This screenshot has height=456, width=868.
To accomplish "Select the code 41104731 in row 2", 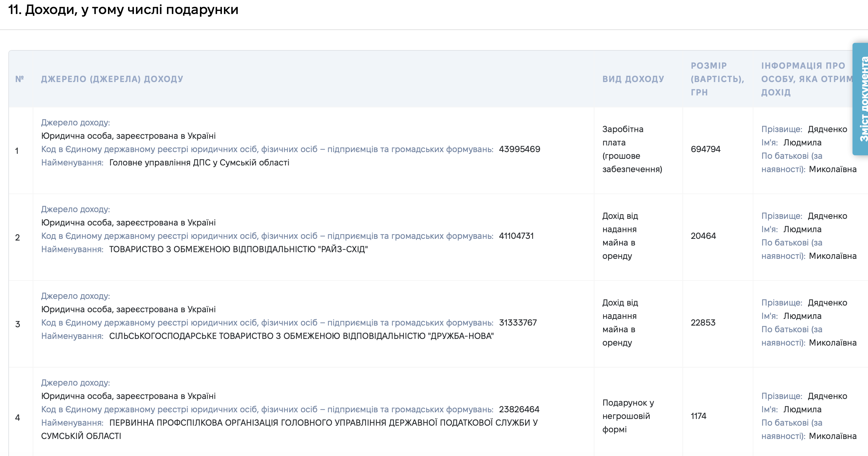I will pyautogui.click(x=516, y=236).
